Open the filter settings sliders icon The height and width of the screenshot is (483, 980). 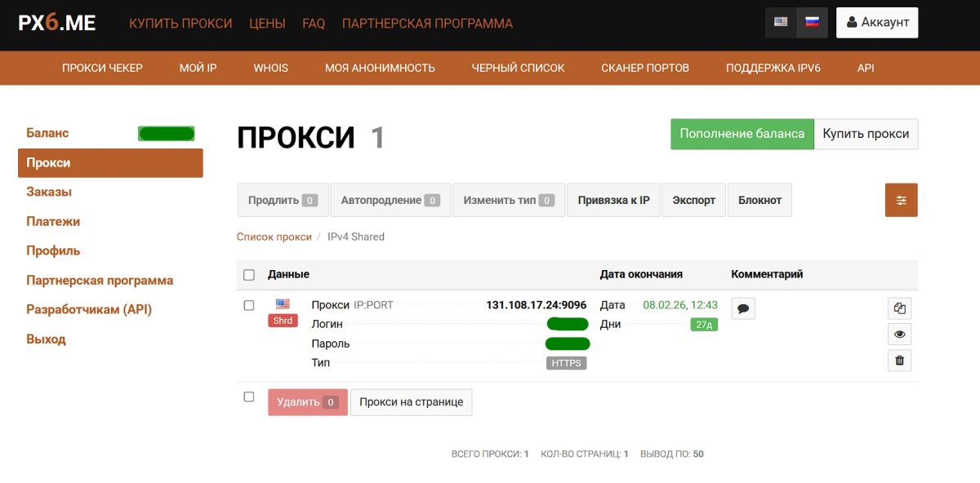(901, 200)
